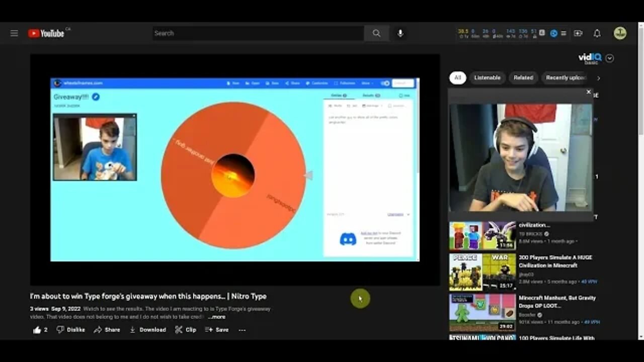
Task: Click the blue vidIQ circular toolbar icon
Action: tap(554, 33)
